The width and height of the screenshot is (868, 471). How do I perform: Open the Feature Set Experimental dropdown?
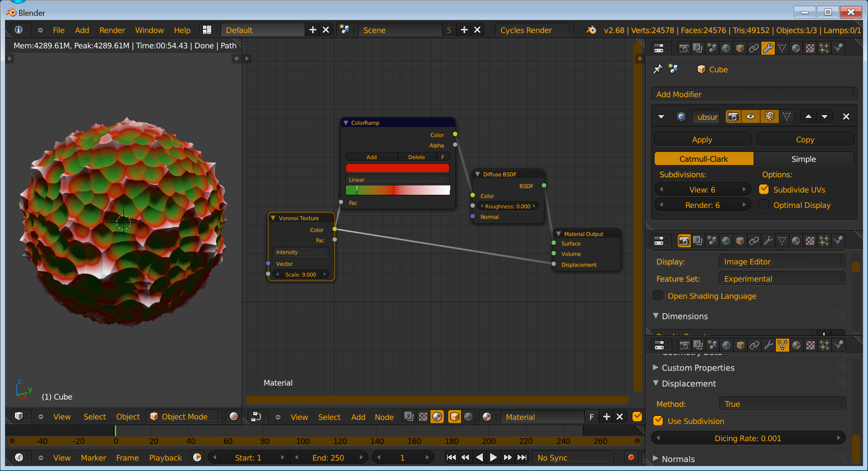tap(782, 279)
